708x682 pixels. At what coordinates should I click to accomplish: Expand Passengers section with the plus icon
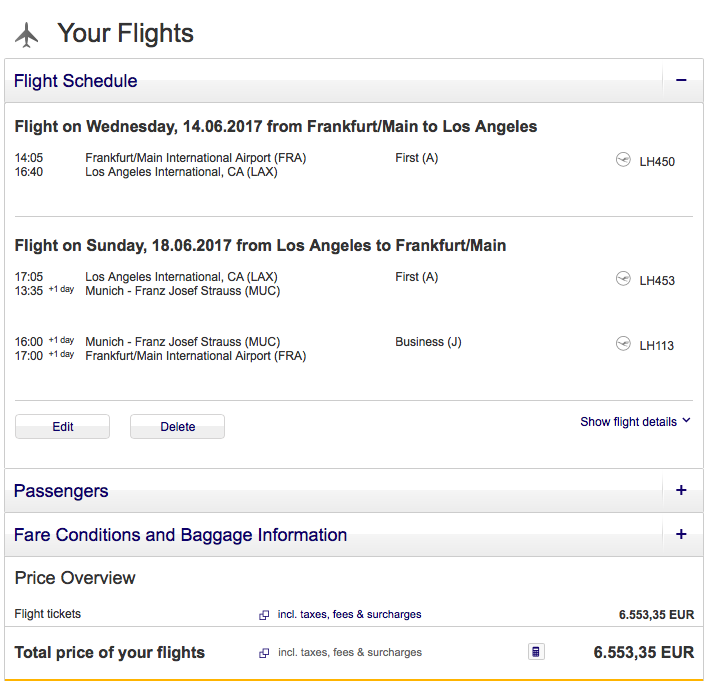pyautogui.click(x=681, y=491)
